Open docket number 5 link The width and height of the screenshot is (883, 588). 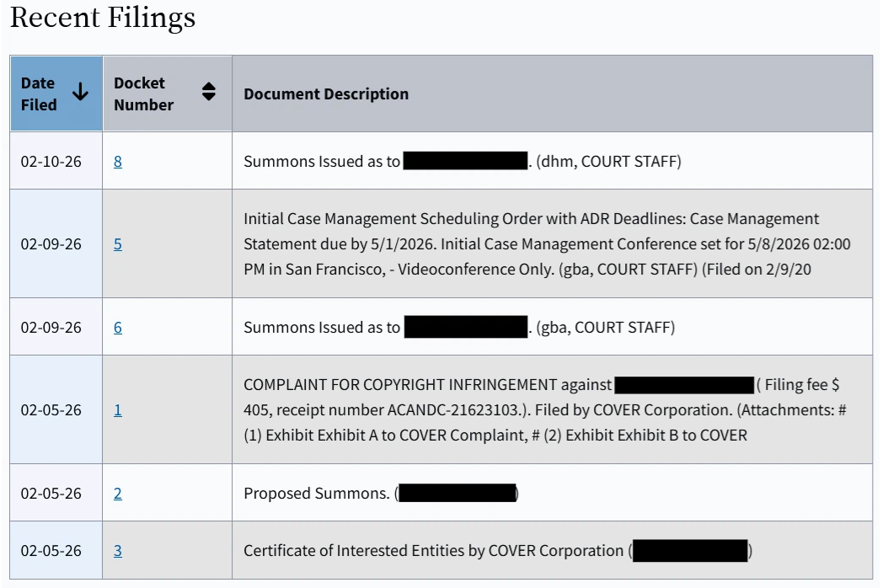118,244
